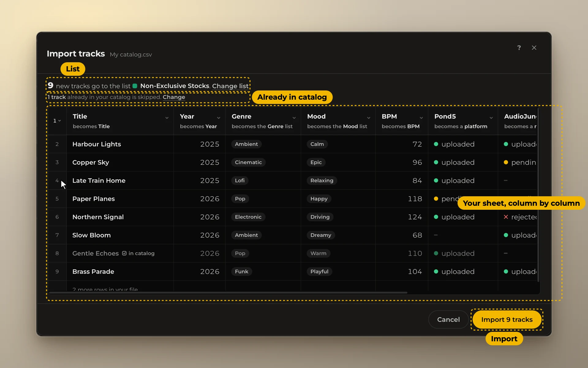Viewport: 588px width, 368px height.
Task: Select the Brass Parade title cell
Action: [x=120, y=271]
